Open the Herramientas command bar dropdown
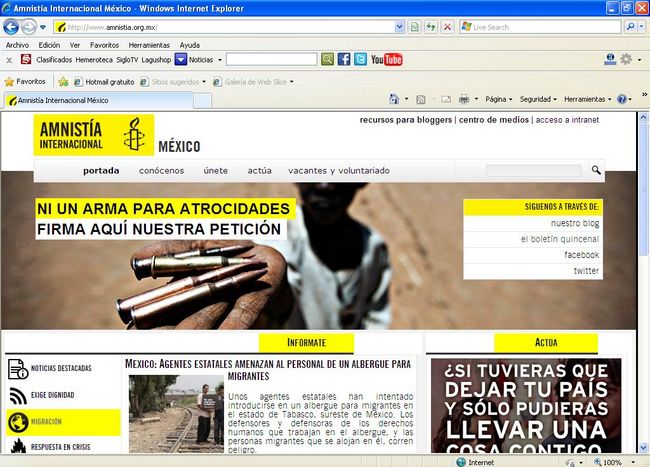 pyautogui.click(x=587, y=100)
